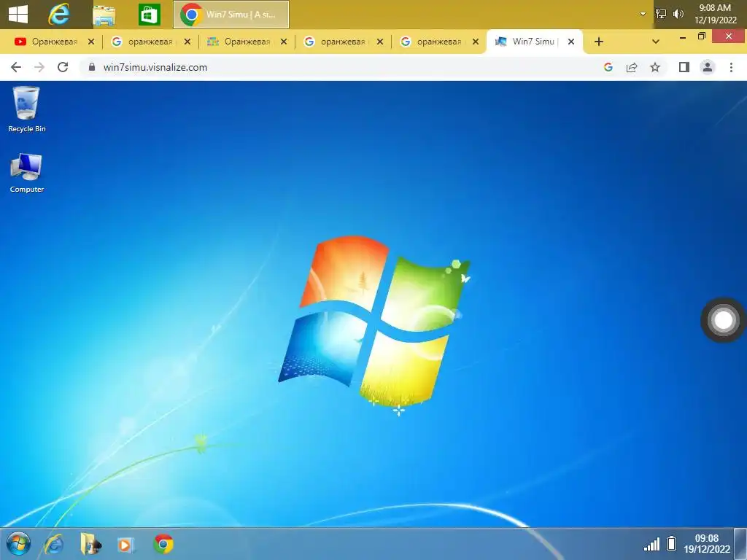
Task: Launch Internet Explorer from Win7 taskbar
Action: click(54, 544)
